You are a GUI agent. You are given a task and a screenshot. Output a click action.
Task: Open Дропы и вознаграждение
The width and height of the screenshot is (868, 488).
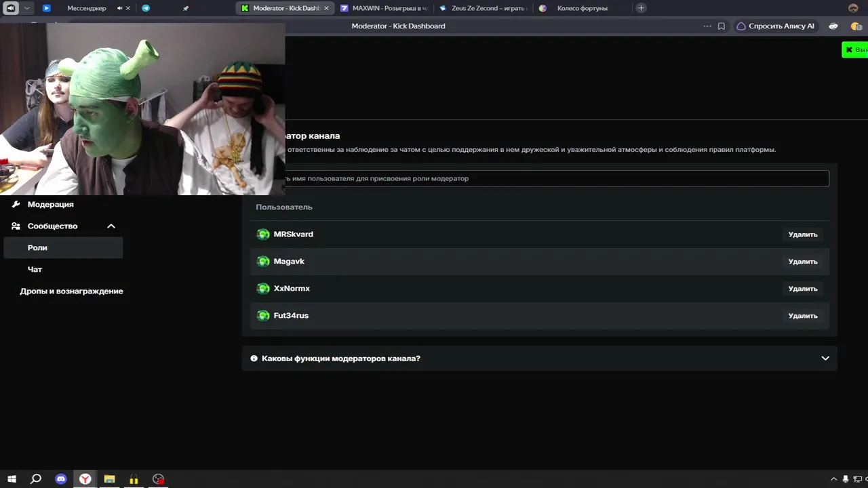pyautogui.click(x=71, y=291)
